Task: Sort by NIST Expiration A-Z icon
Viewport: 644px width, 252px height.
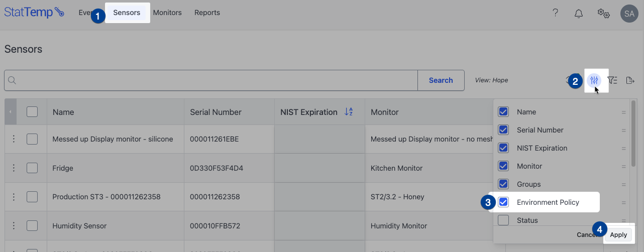Action: click(349, 112)
